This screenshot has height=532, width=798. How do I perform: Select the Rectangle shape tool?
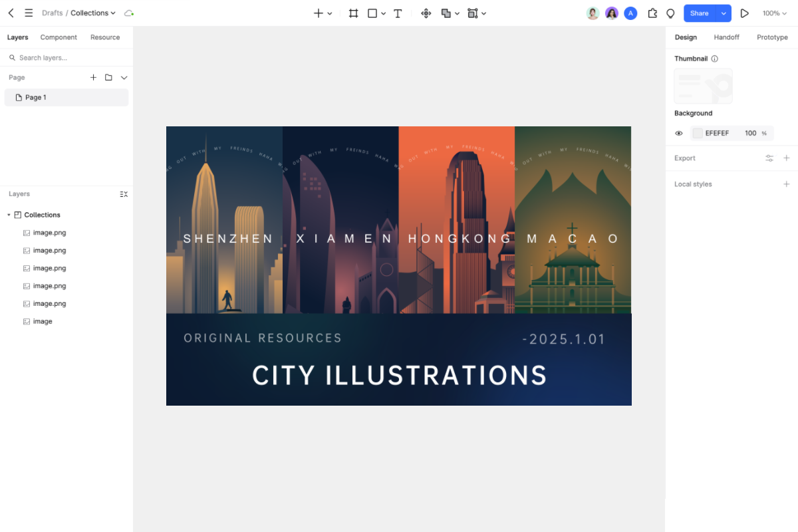(372, 13)
